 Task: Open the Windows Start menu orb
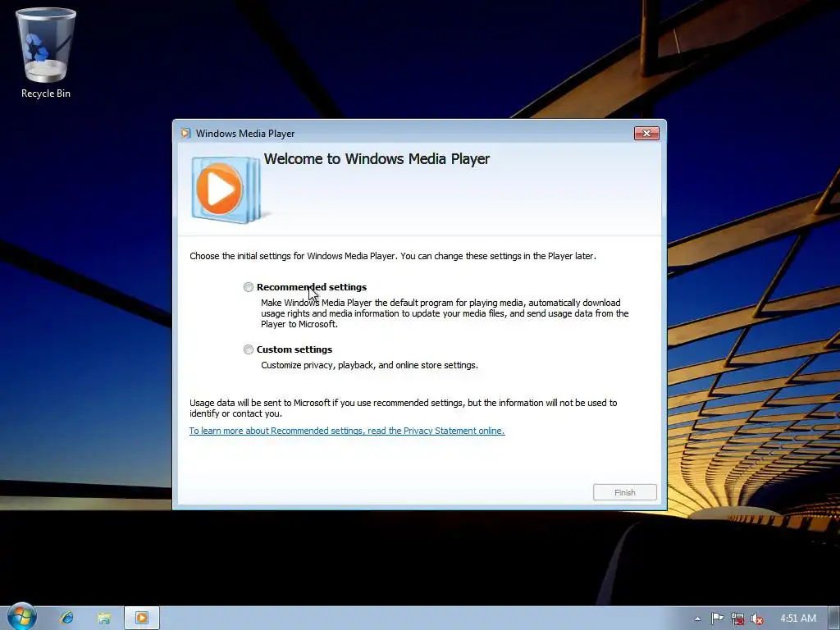pos(21,617)
